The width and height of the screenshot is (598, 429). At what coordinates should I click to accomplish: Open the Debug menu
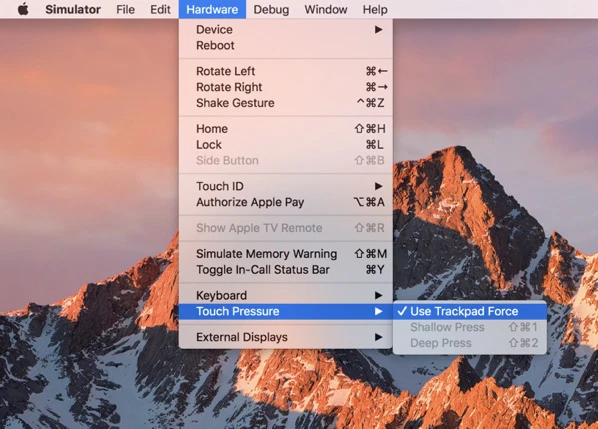[271, 9]
